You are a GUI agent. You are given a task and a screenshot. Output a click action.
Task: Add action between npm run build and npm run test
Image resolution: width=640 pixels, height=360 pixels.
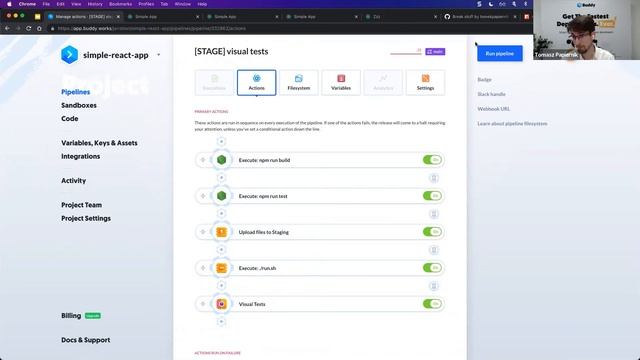point(221,178)
